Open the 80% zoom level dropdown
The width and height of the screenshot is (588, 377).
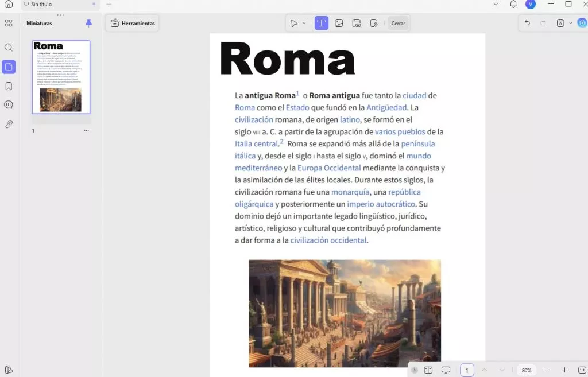(527, 370)
